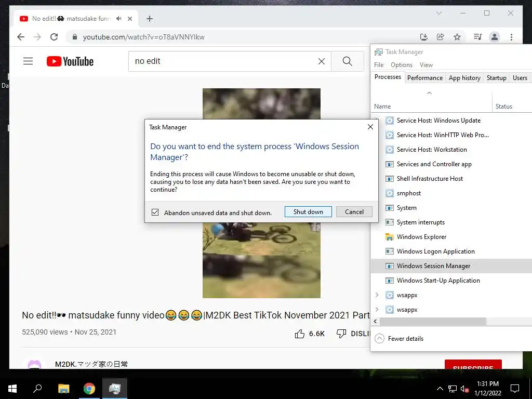Select Service Host: WinHTTP Web Pro... row
532x399 pixels.
pyautogui.click(x=451, y=135)
